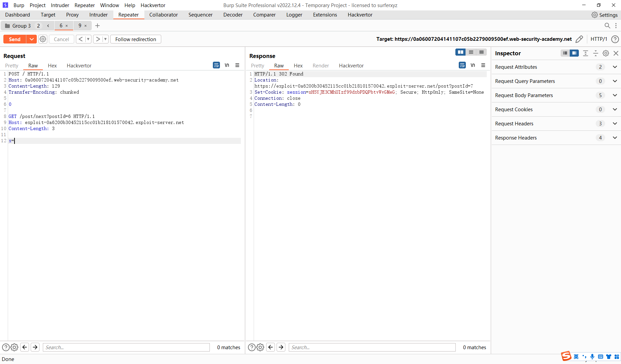Screen dimensions: 621x364
Task: Switch to the Collaborator tab
Action: click(164, 15)
